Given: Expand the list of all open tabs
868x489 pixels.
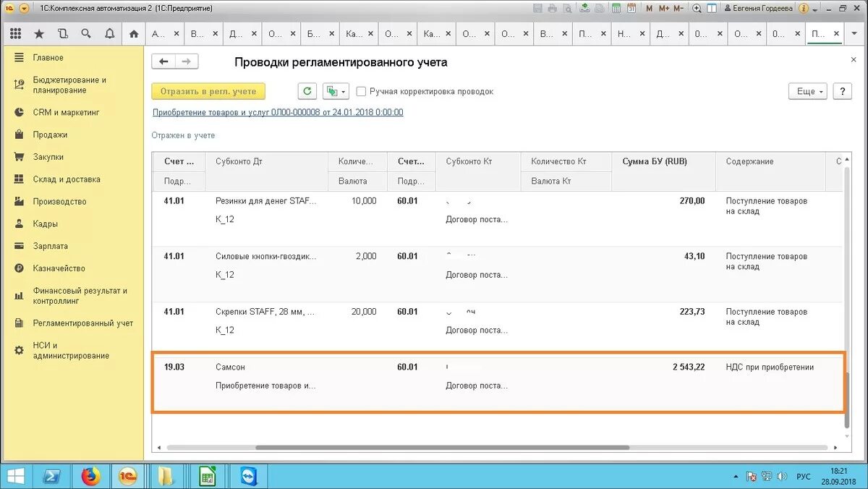Looking at the screenshot, I should pyautogui.click(x=854, y=33).
